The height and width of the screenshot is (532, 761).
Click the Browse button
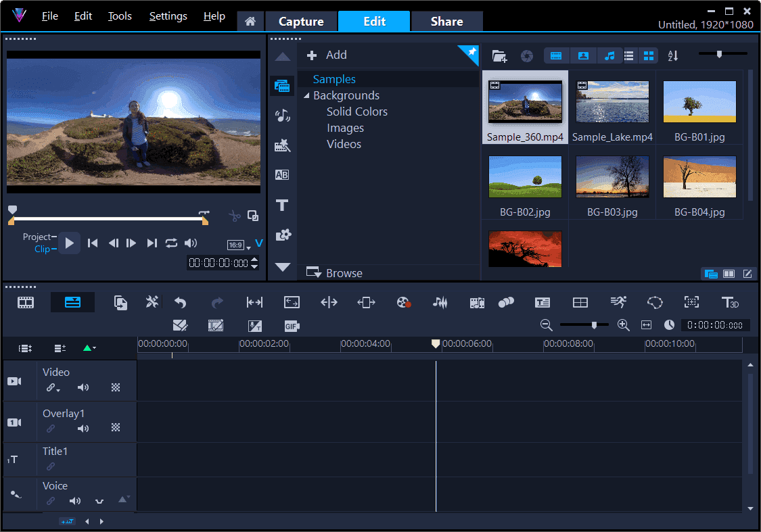coord(334,273)
